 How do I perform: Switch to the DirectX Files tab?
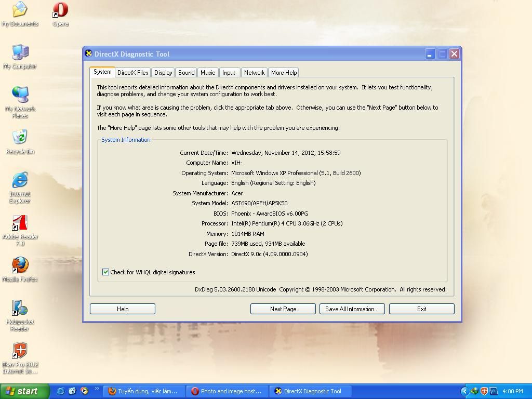pos(132,73)
